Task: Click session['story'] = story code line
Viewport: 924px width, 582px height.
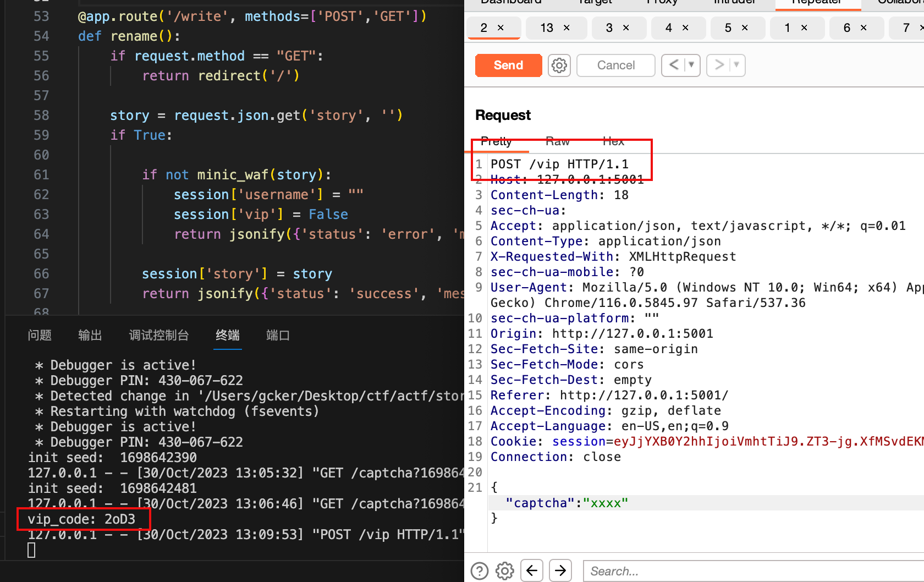Action: click(237, 274)
